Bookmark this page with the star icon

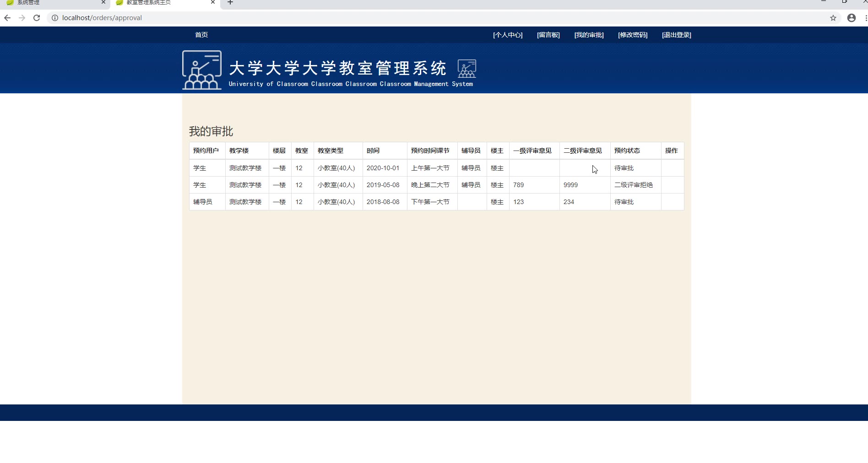pyautogui.click(x=833, y=18)
